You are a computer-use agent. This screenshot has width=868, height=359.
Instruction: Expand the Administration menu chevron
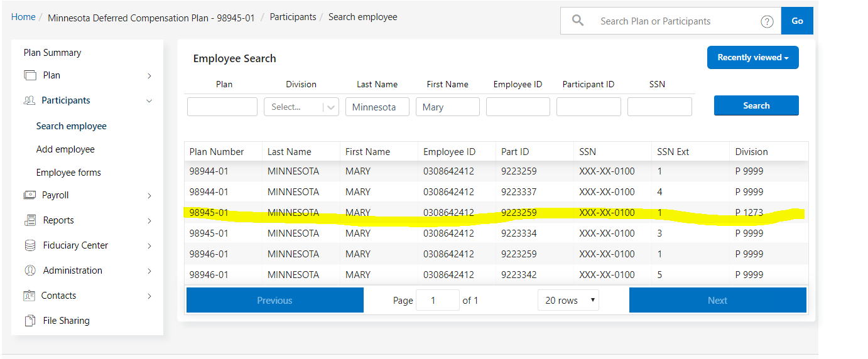click(x=149, y=271)
